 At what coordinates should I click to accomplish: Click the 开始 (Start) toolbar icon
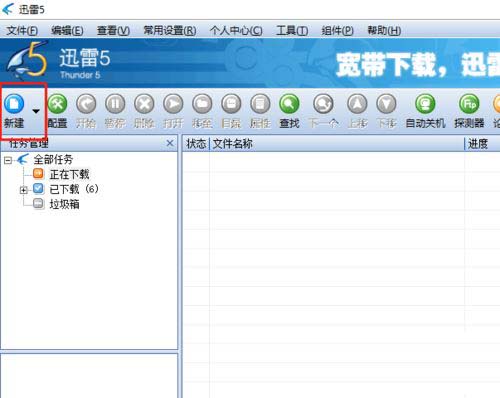(x=86, y=104)
